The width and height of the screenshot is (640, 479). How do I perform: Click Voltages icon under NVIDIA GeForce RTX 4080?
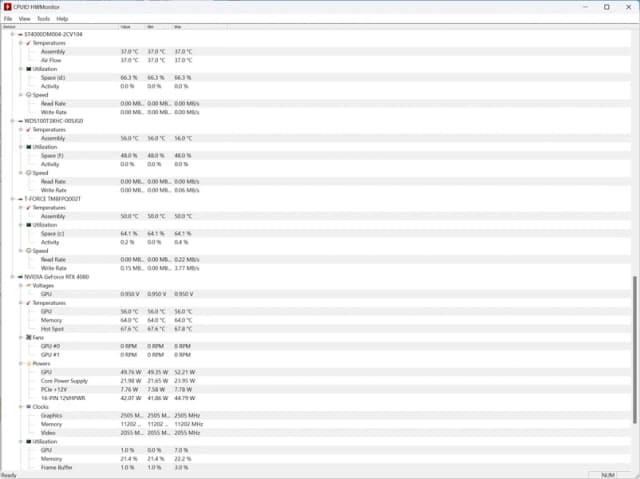click(29, 285)
